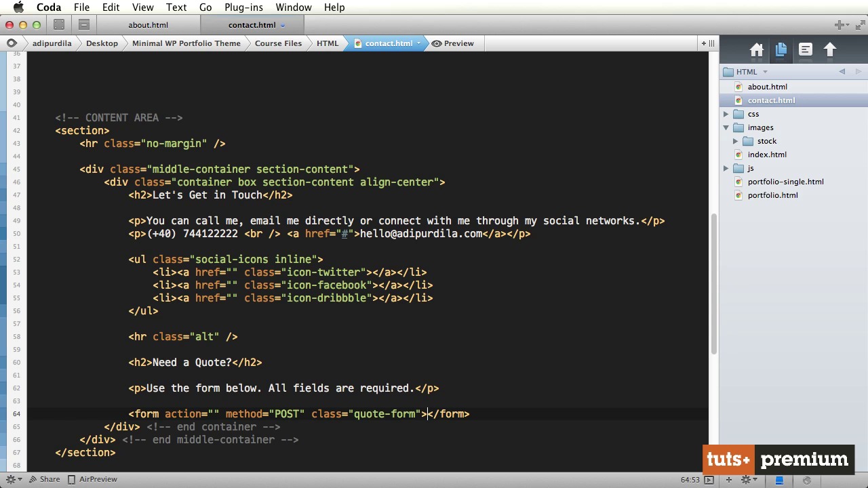Open the Help menu
Viewport: 868px width, 488px height.
pyautogui.click(x=334, y=7)
